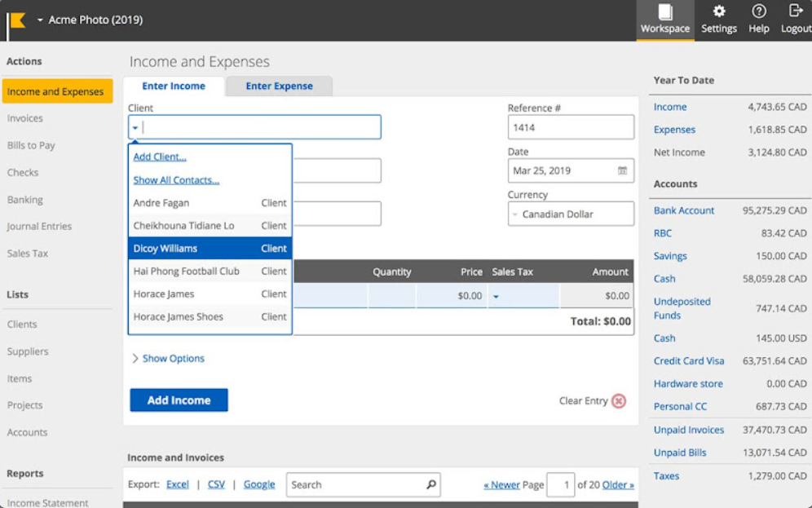The image size is (812, 508).
Task: Click the Add Client link
Action: [160, 157]
